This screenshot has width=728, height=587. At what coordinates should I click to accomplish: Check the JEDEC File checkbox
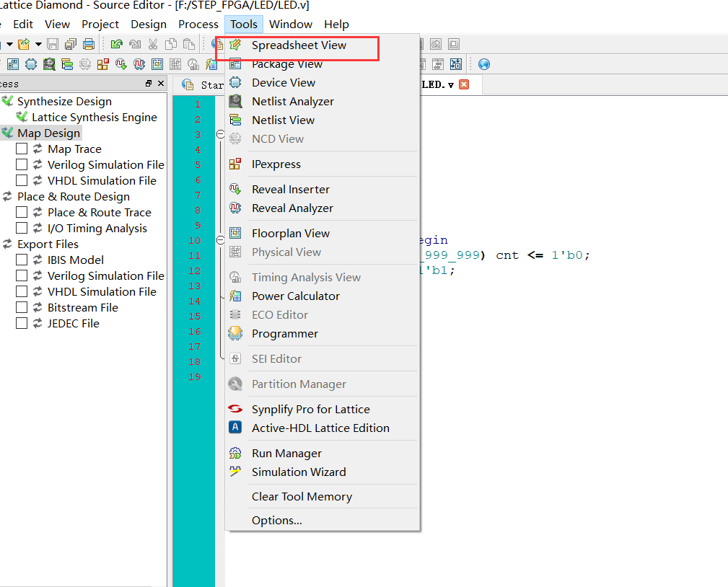click(x=22, y=324)
